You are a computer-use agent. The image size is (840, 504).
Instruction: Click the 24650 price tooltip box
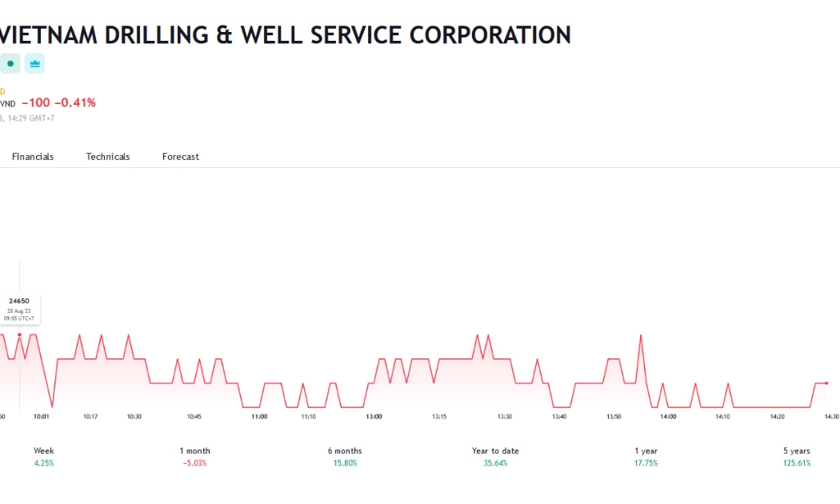[x=19, y=309]
